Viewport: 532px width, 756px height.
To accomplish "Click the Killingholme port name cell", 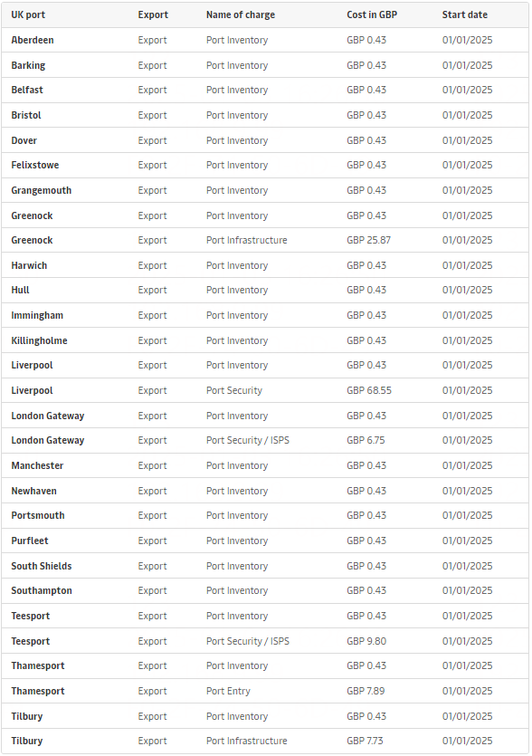I will tap(39, 340).
